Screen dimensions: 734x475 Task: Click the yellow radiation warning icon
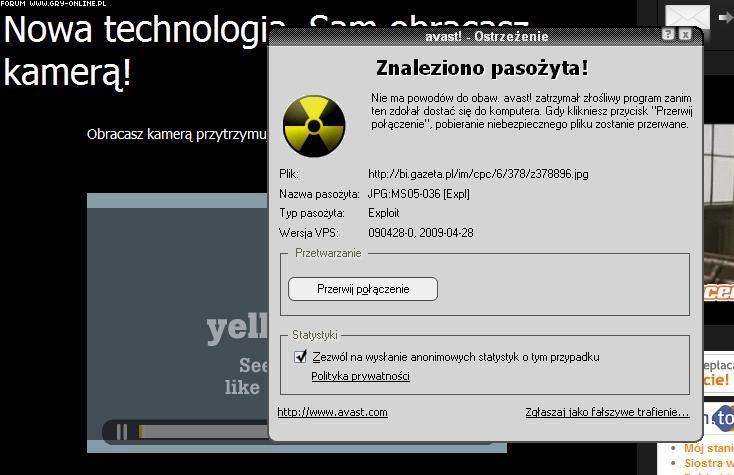[x=314, y=126]
